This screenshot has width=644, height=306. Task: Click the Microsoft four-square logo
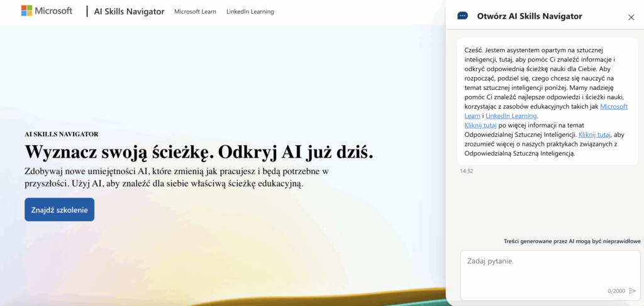[x=27, y=11]
